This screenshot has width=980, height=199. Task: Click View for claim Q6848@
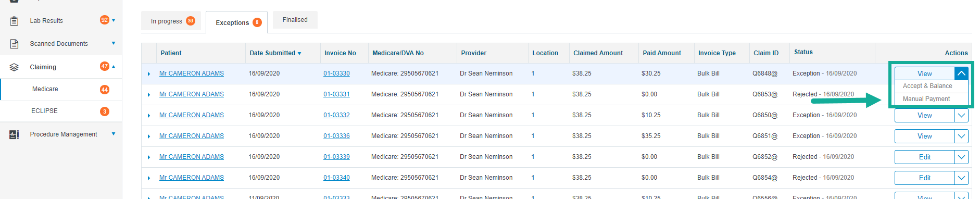[x=924, y=73]
